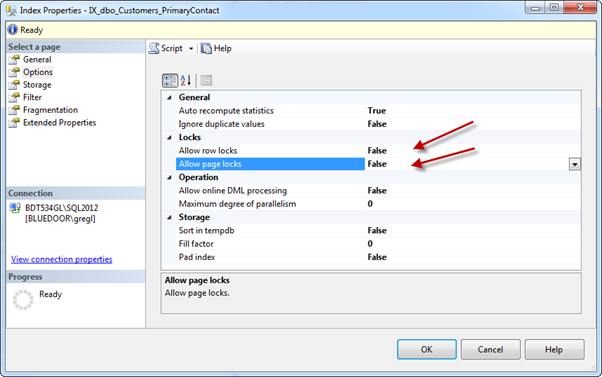The width and height of the screenshot is (602, 377).
Task: Click the Filter page icon
Action: pyautogui.click(x=14, y=98)
